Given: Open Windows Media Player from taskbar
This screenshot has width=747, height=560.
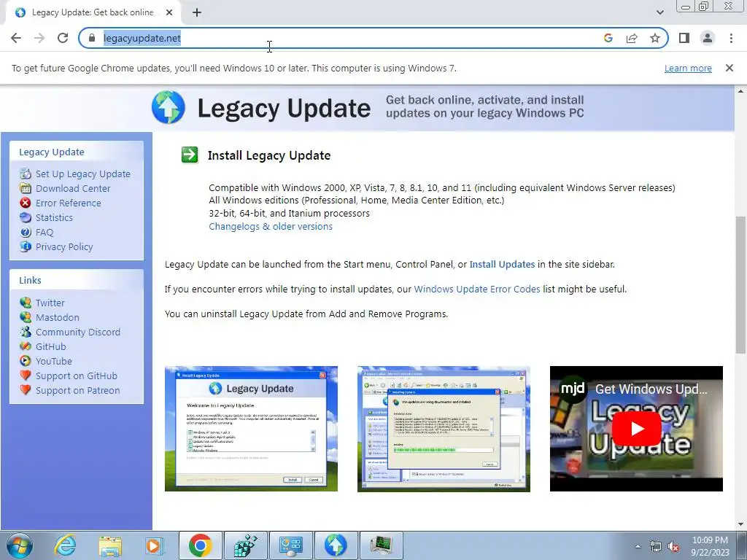Looking at the screenshot, I should [153, 545].
